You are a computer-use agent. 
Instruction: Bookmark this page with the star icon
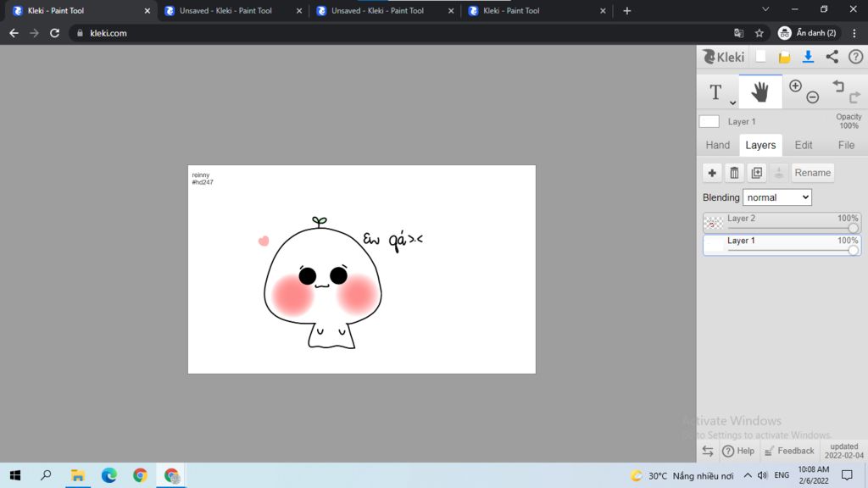(x=759, y=33)
